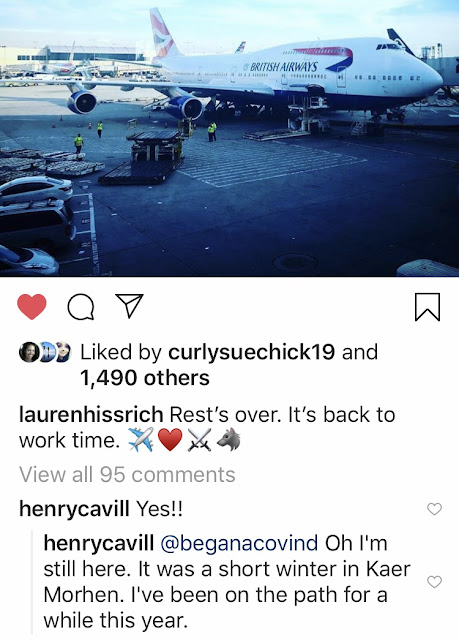This screenshot has height=640, width=459.
Task: Open henrycavill's profile from the Yes!! comment
Action: [74, 509]
